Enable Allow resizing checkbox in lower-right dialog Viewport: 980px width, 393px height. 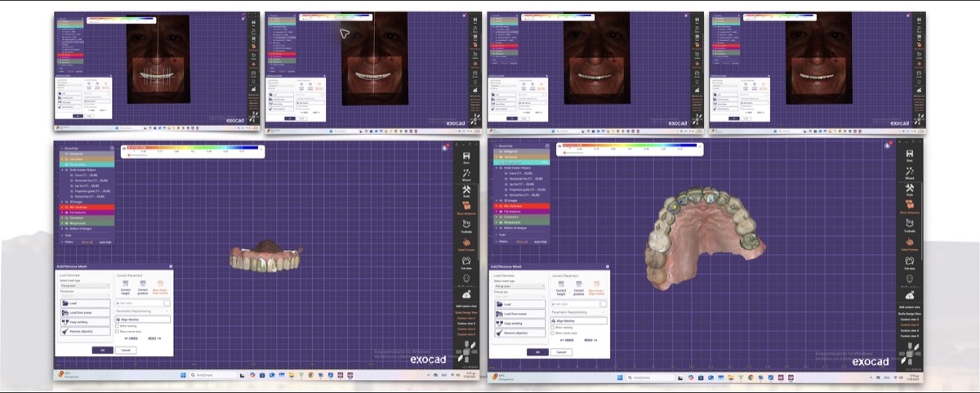553,328
